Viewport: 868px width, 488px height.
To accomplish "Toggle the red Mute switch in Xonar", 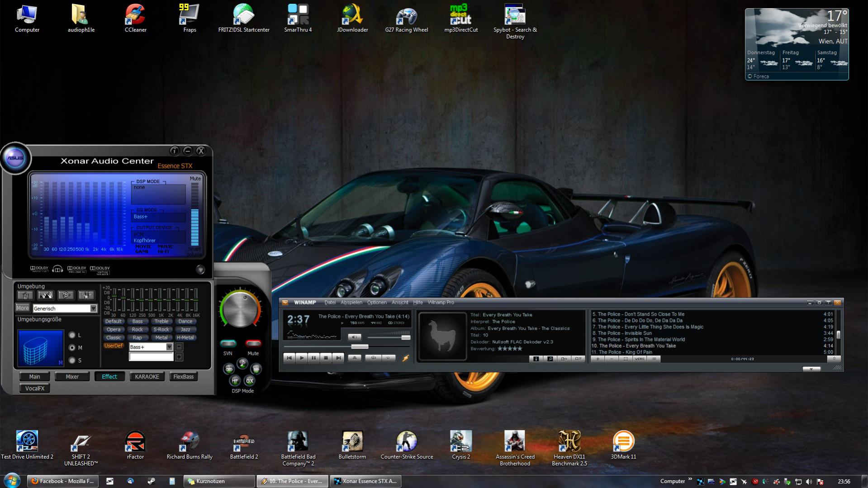I will tap(253, 343).
